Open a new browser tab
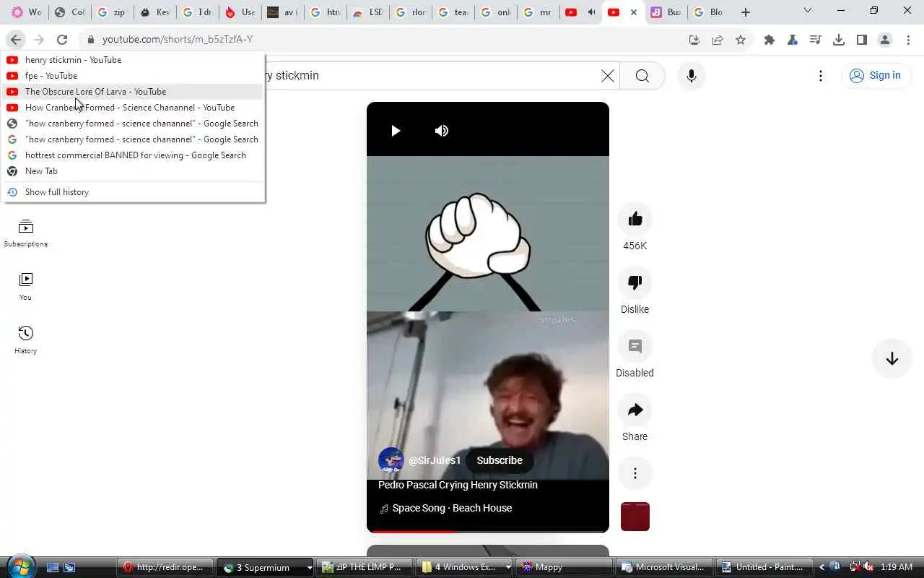The height and width of the screenshot is (578, 924). pyautogui.click(x=746, y=12)
